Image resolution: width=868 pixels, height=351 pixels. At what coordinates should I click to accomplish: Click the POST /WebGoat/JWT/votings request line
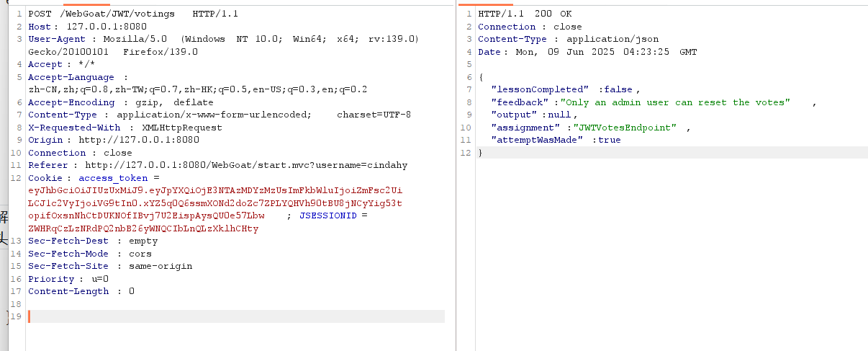click(x=133, y=14)
